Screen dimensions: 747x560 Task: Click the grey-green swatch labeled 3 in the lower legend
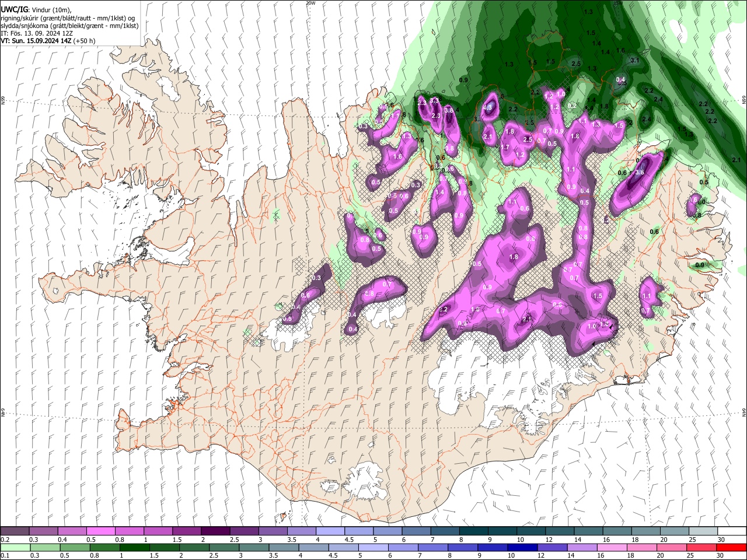(254, 547)
